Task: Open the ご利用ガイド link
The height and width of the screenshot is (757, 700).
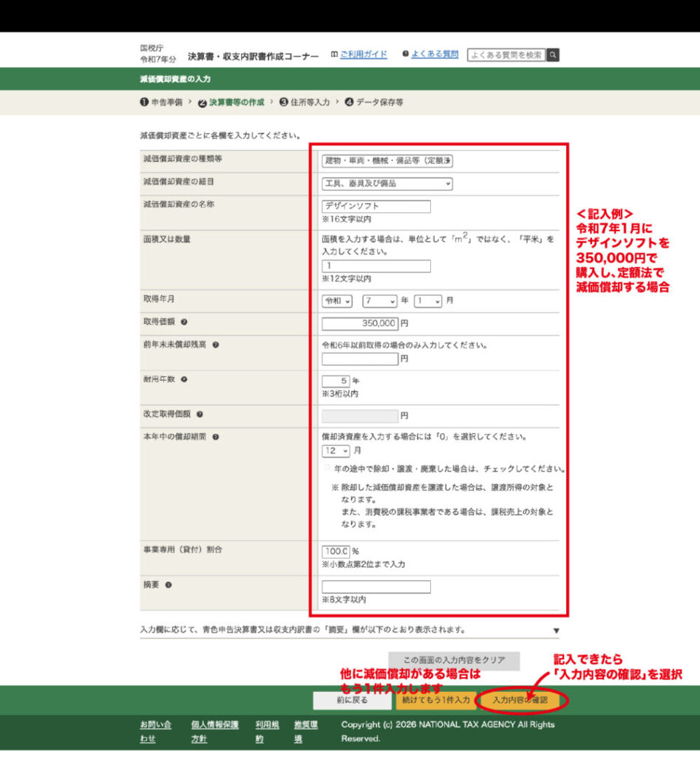Action: [363, 55]
